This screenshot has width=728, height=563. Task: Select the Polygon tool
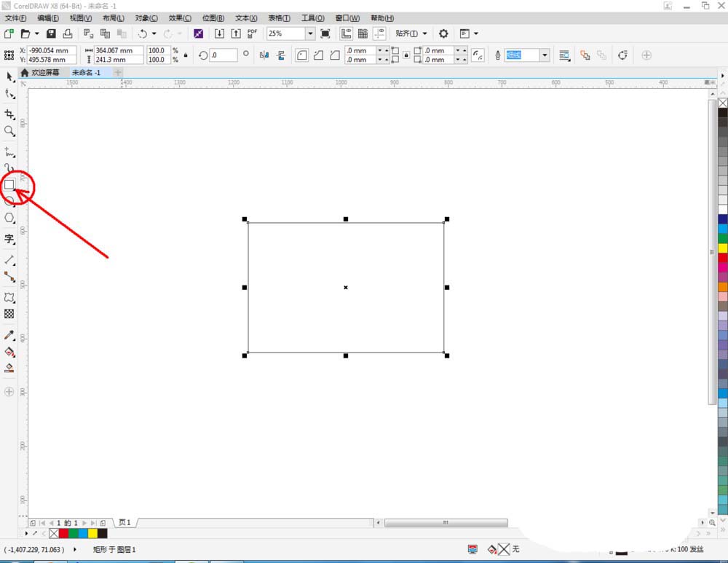(9, 217)
